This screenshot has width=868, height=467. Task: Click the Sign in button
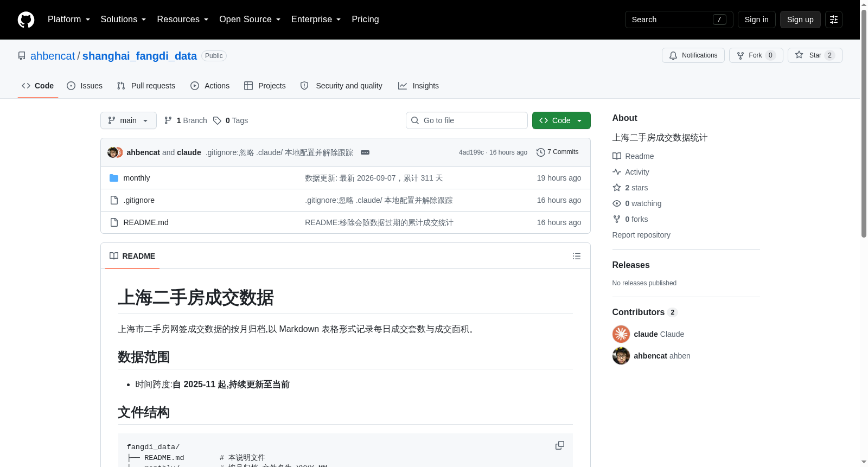click(757, 20)
